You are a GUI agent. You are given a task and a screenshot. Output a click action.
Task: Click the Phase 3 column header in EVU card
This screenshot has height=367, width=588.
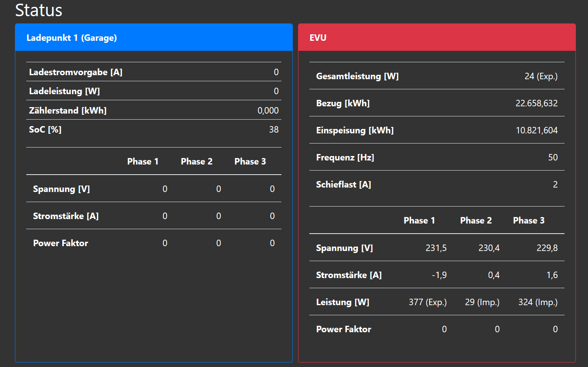click(x=529, y=220)
